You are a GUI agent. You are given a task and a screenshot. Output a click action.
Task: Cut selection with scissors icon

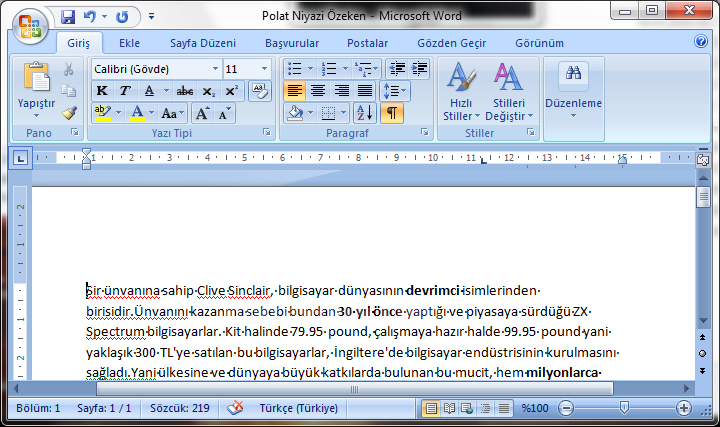tap(69, 69)
